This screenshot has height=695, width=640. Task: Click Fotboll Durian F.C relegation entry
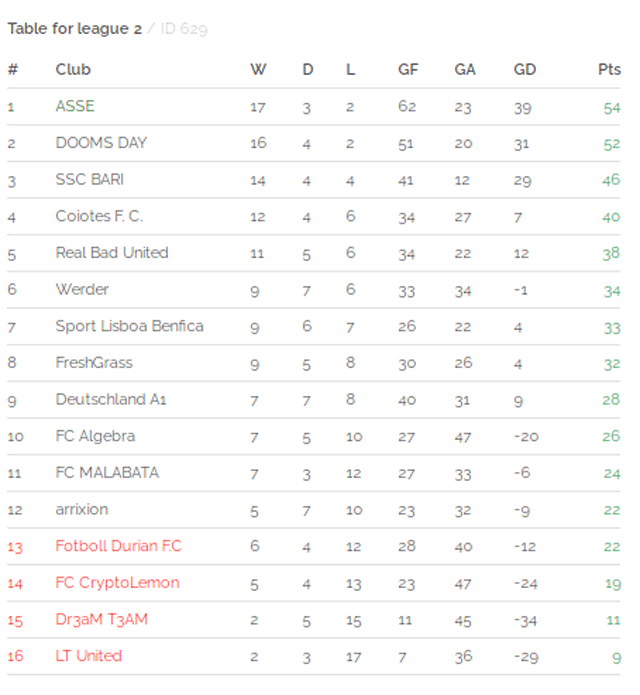118,546
